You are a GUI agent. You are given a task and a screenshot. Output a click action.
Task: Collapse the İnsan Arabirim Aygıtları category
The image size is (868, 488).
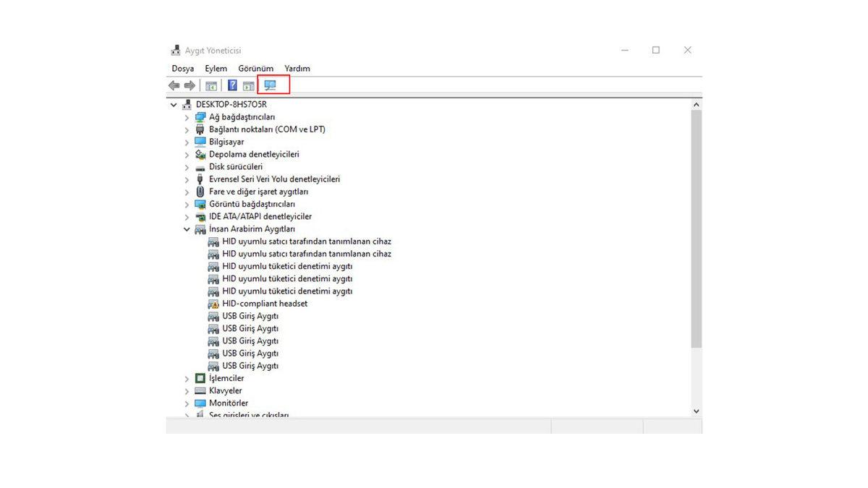(187, 229)
